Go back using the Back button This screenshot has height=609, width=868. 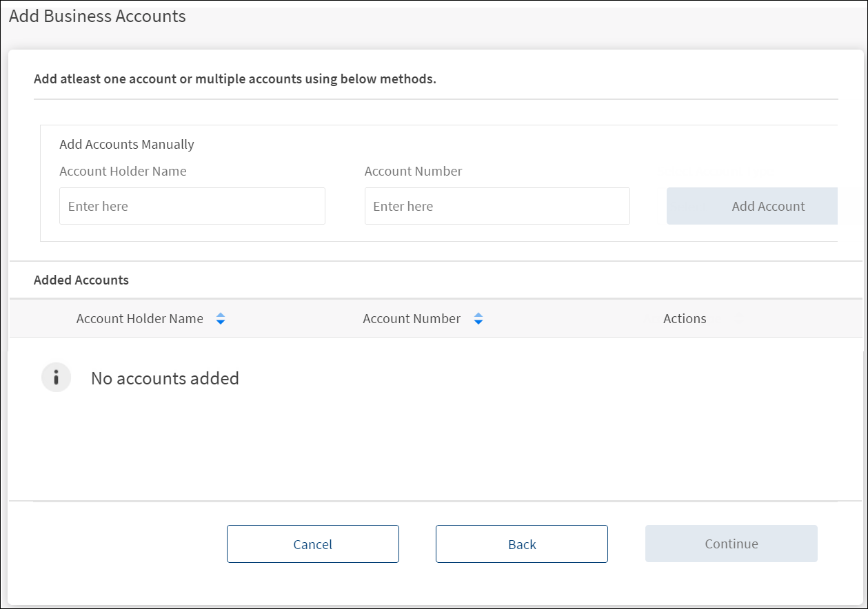pos(521,544)
